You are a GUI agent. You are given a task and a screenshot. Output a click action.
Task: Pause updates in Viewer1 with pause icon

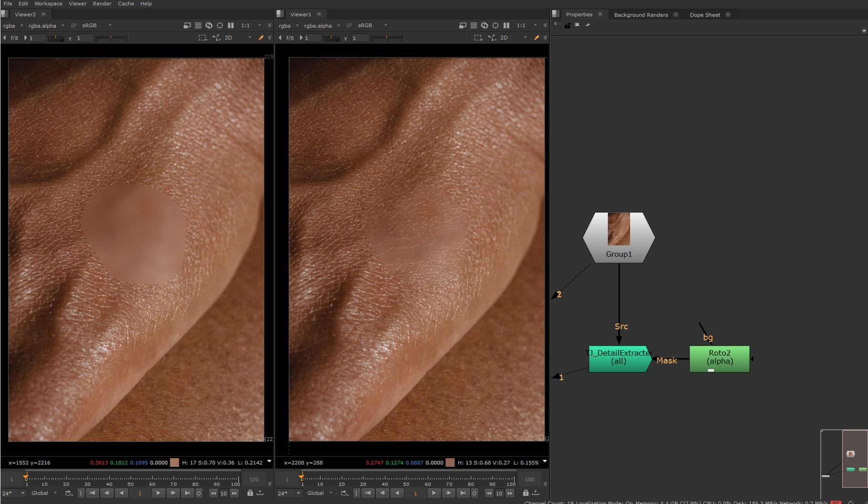506,25
